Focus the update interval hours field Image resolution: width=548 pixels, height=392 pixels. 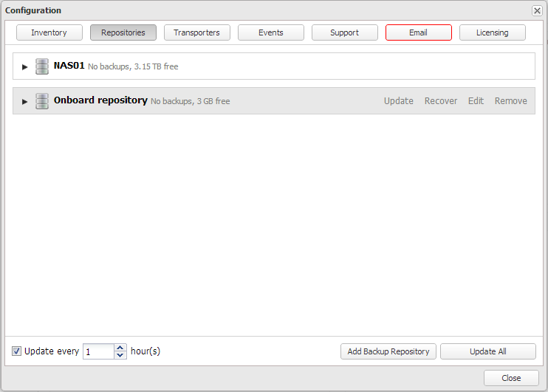coord(98,351)
